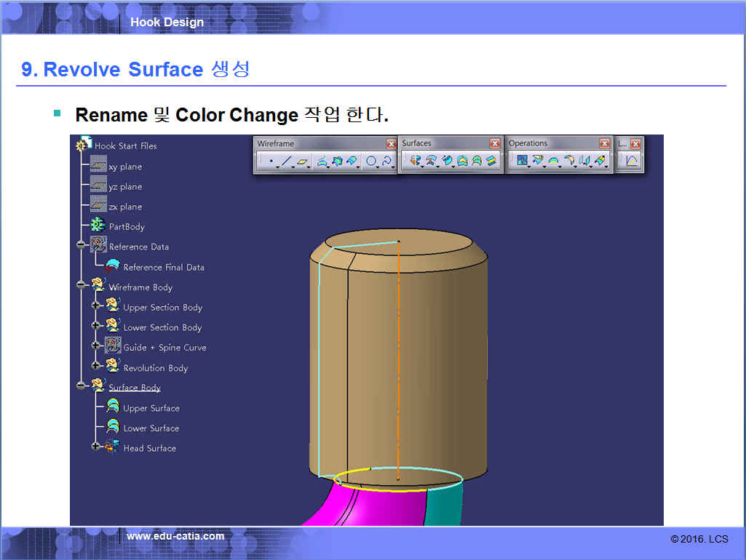The width and height of the screenshot is (746, 560).
Task: Click the Blend icon in Surfaces toolbar
Action: point(491,161)
